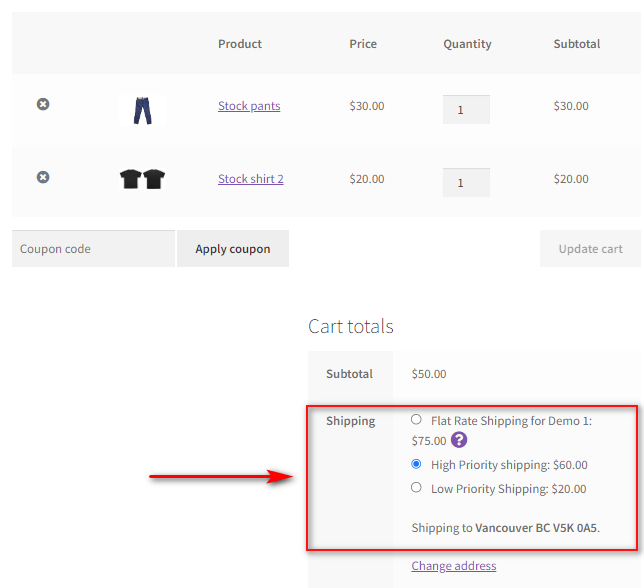This screenshot has width=644, height=588.
Task: Focus the Coupon code input field
Action: (x=94, y=249)
